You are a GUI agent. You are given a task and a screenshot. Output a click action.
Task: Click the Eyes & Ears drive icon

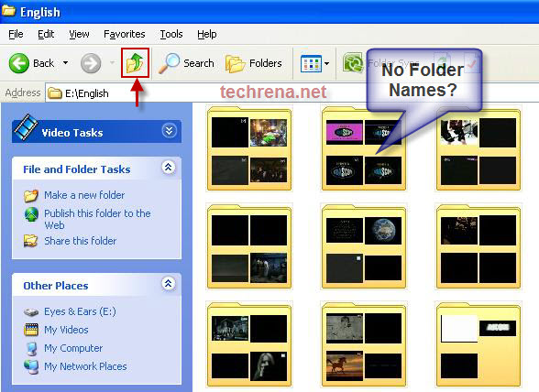pyautogui.click(x=31, y=312)
